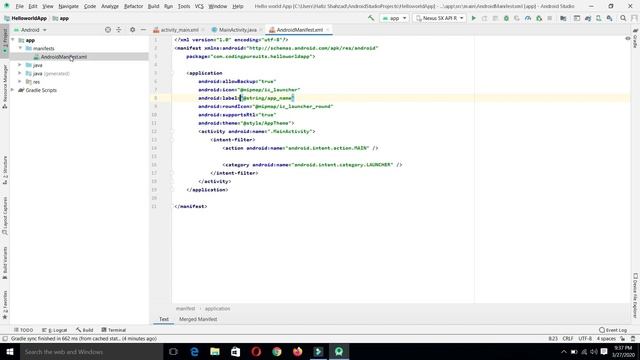Expand the java (generated) folder node
640x360 pixels.
[20, 73]
